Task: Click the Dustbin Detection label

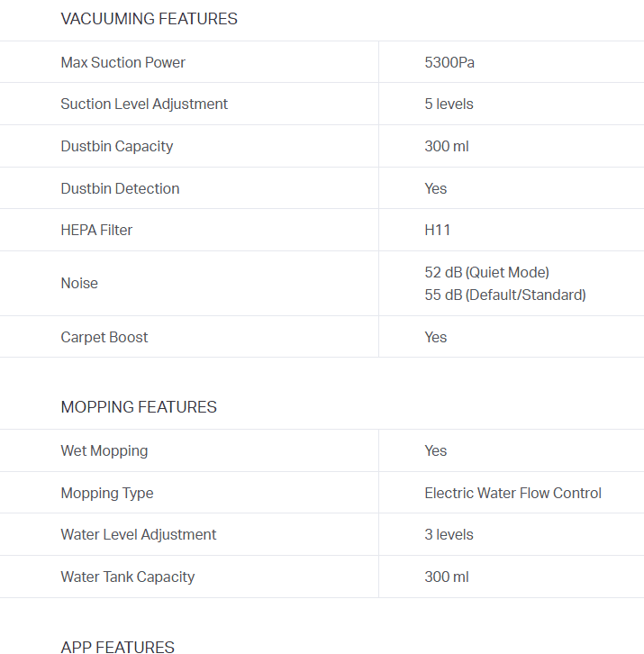Action: 120,188
